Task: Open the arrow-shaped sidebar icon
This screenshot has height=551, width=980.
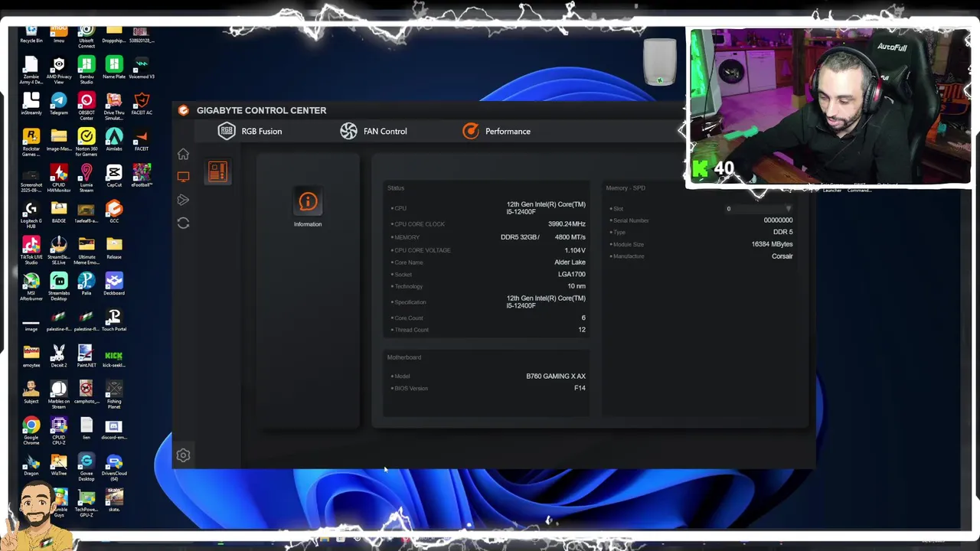Action: (183, 200)
